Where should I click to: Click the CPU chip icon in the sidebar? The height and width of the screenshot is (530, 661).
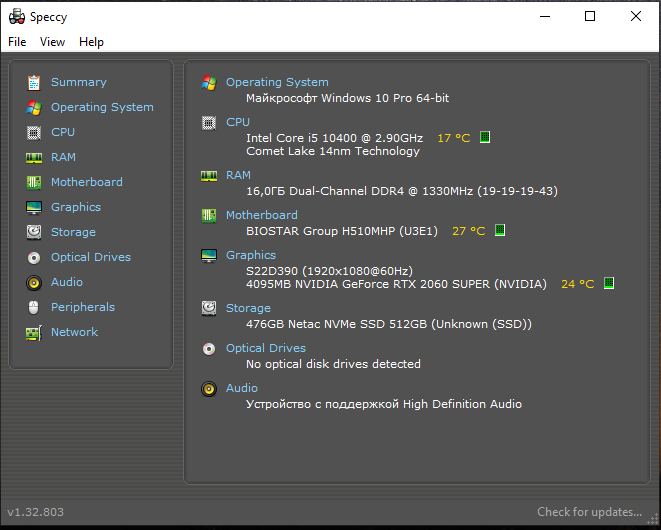coord(34,132)
